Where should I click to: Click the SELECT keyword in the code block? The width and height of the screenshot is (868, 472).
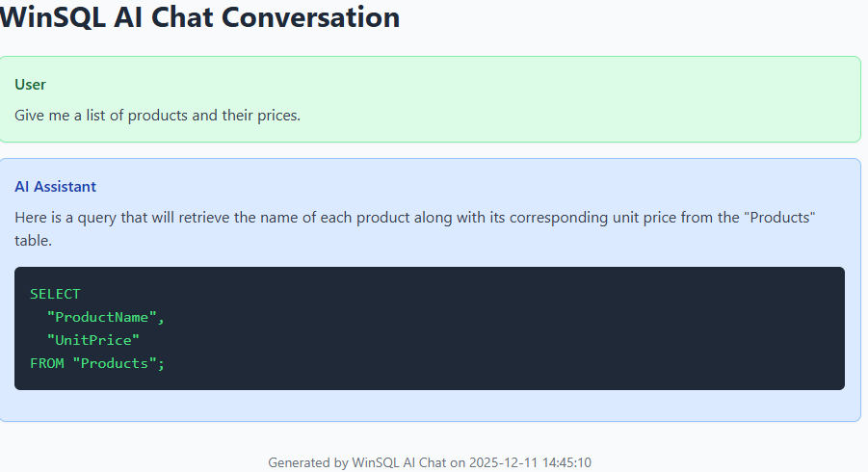[x=55, y=294]
